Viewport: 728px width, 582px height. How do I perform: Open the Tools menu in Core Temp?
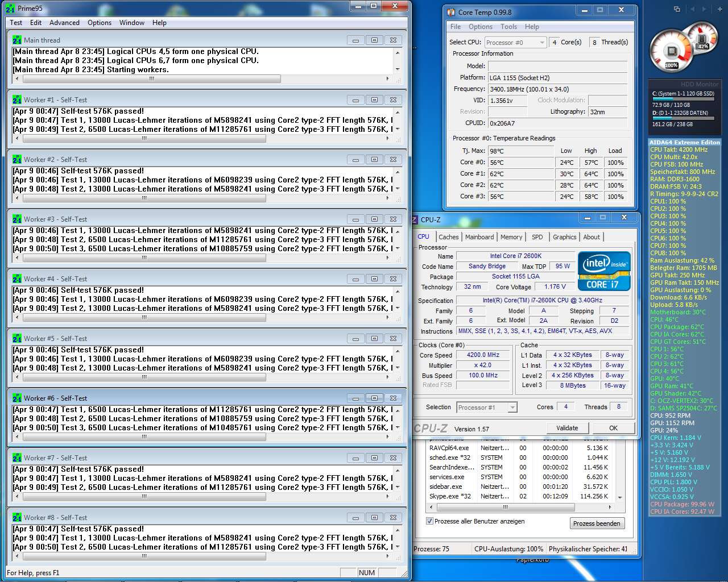click(x=508, y=27)
